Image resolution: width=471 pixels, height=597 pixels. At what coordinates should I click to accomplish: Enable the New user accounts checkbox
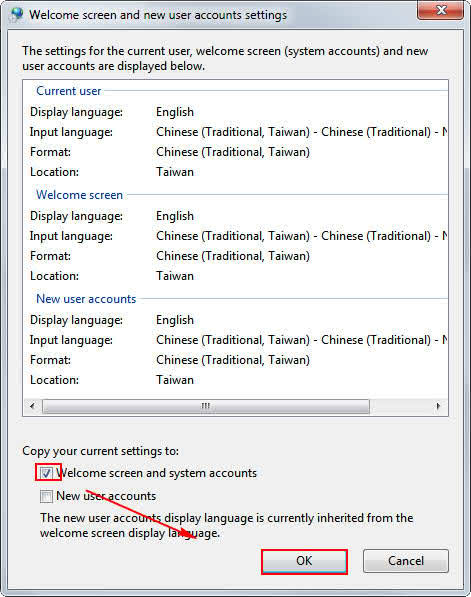46,496
